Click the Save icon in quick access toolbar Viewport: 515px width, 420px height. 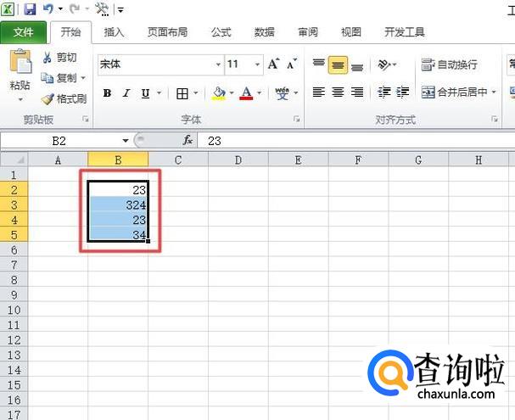pos(30,9)
